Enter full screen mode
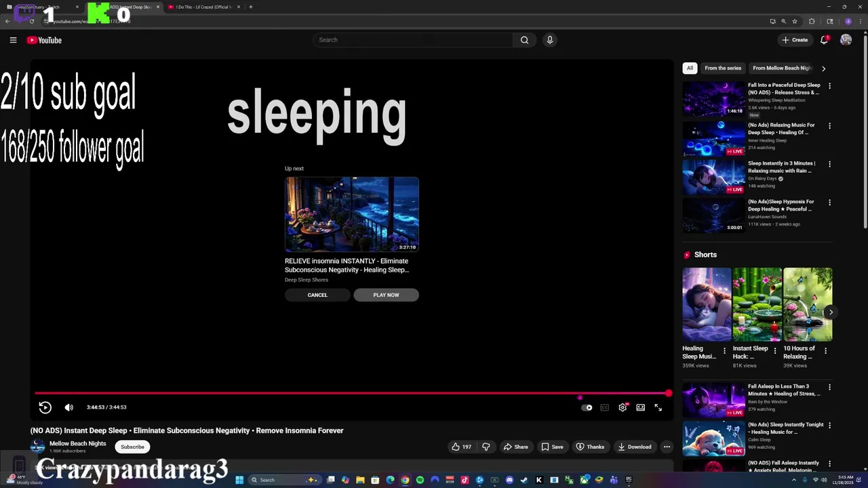The width and height of the screenshot is (868, 488). click(x=658, y=407)
